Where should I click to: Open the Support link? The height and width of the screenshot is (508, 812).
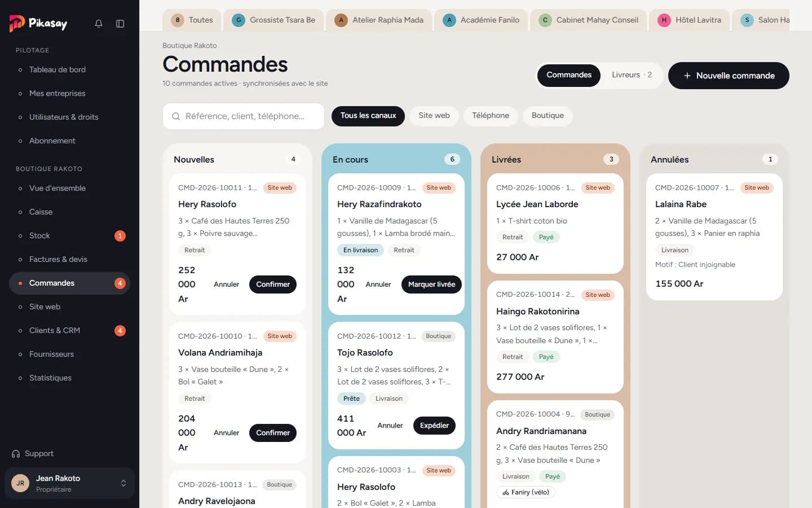tap(33, 454)
